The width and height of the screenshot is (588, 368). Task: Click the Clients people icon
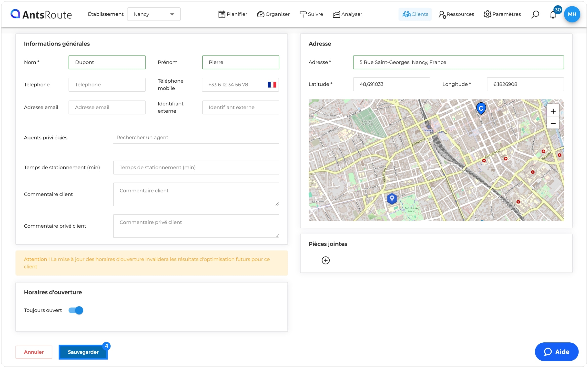(406, 14)
